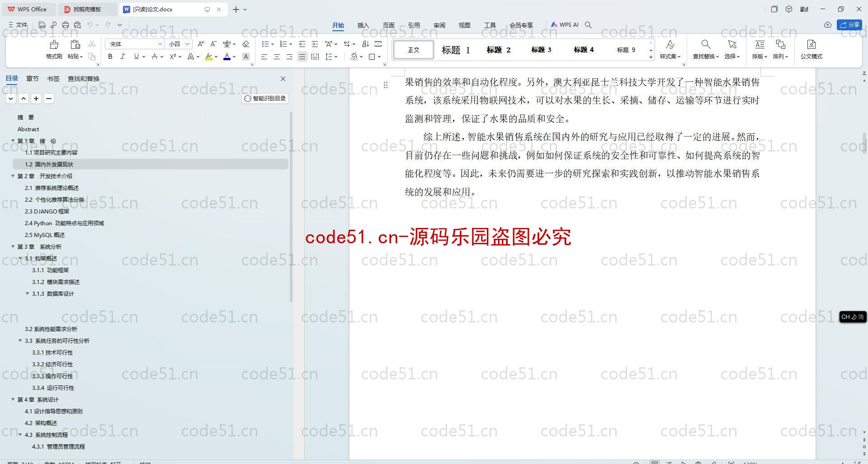Click the Format Painter icon
The image size is (868, 464).
[54, 44]
